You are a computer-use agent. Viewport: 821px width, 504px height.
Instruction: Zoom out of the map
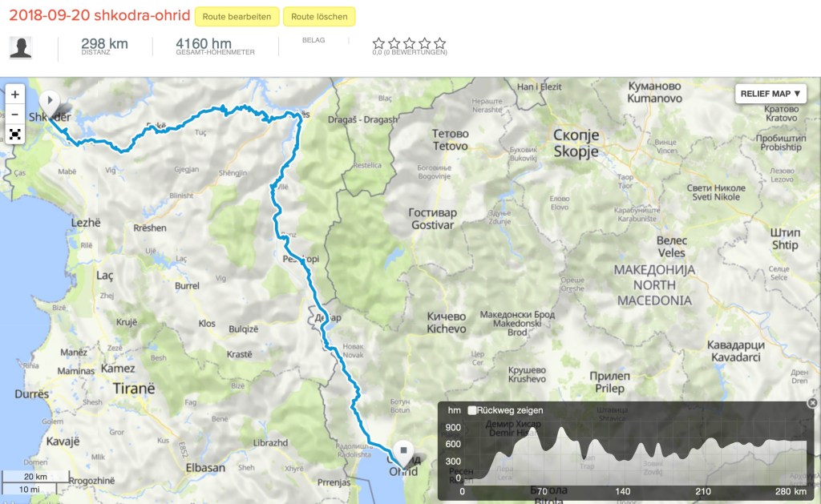point(14,114)
